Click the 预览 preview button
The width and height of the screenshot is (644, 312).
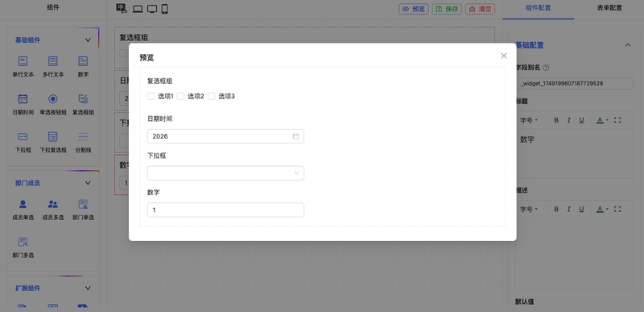point(414,9)
